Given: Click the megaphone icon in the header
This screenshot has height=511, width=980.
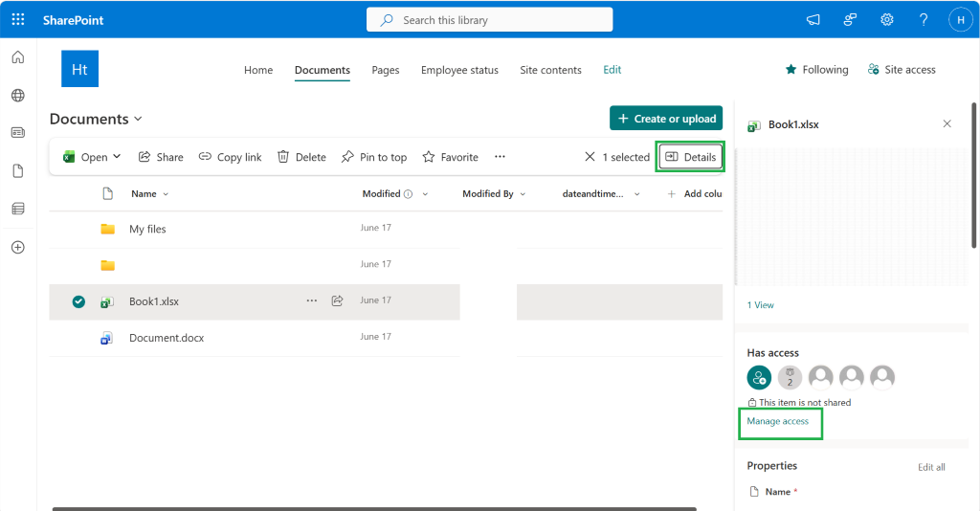Looking at the screenshot, I should point(813,20).
